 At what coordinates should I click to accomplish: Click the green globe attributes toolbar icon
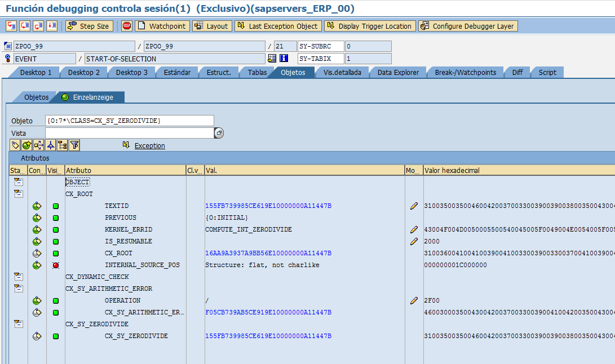tap(26, 145)
